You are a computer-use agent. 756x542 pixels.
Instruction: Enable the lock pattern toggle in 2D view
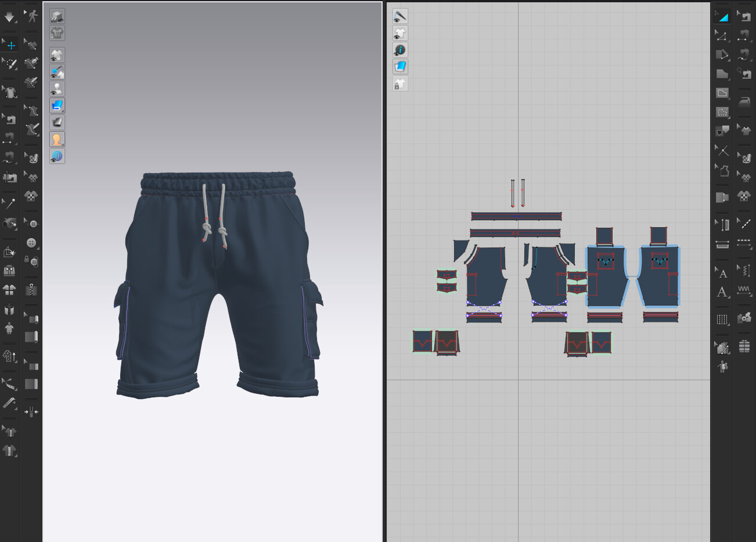[x=400, y=84]
